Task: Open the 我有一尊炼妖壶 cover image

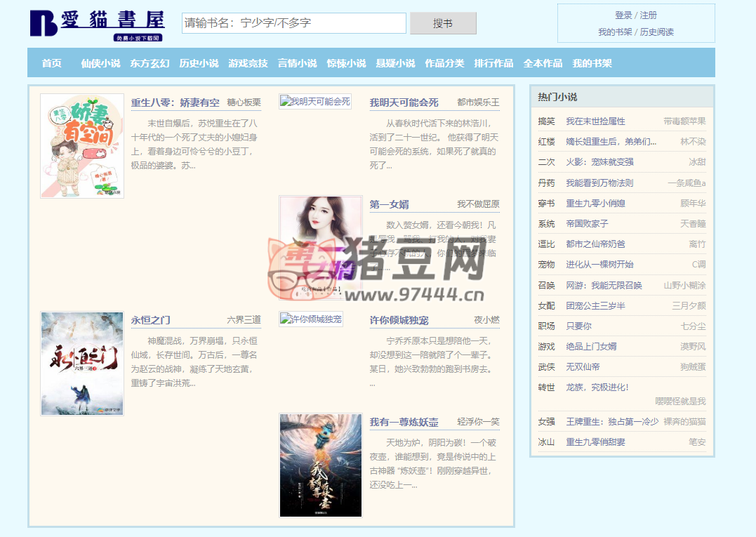Action: [321, 465]
